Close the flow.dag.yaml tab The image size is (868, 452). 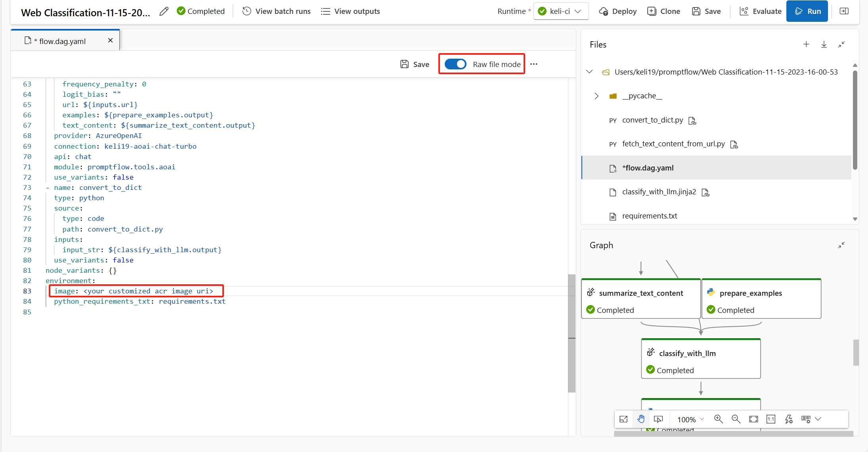point(110,40)
